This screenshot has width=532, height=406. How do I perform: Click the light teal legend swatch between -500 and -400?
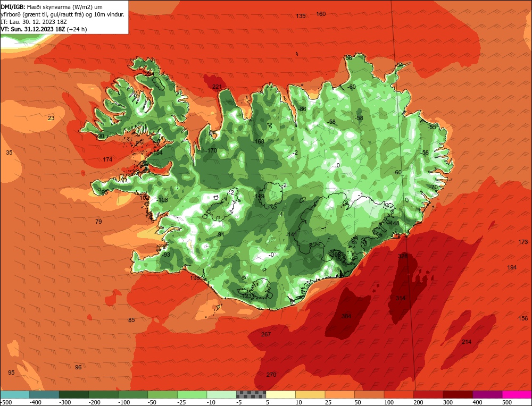point(15,394)
